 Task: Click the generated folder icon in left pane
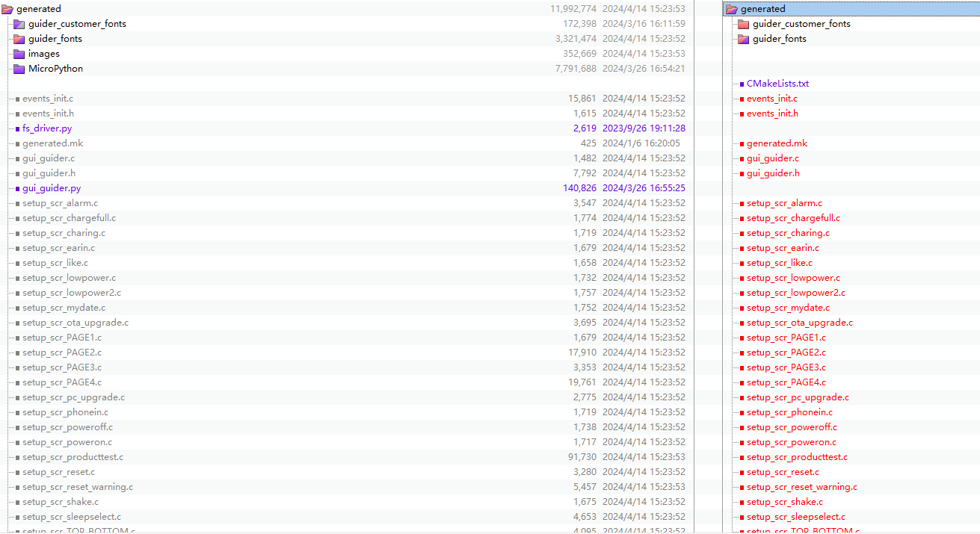pyautogui.click(x=7, y=9)
